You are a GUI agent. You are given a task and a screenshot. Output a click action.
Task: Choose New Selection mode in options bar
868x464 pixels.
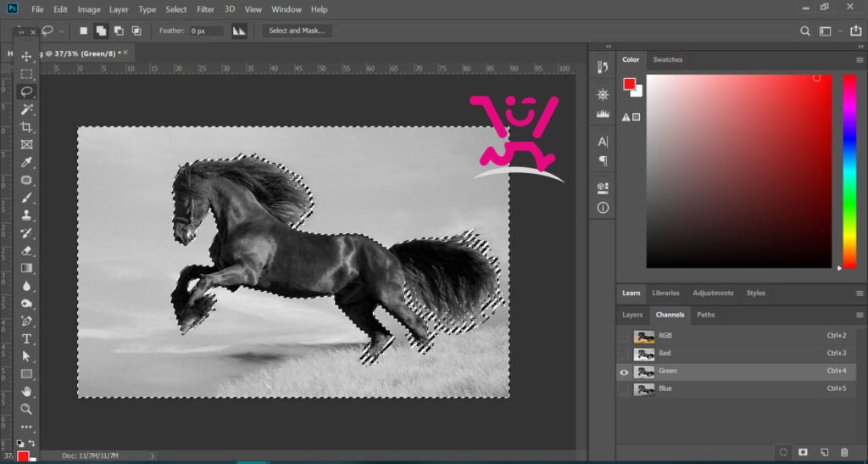point(84,31)
